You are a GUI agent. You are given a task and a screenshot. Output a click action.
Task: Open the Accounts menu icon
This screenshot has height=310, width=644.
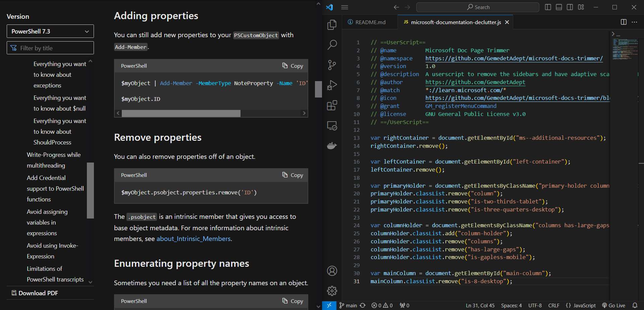tap(332, 271)
